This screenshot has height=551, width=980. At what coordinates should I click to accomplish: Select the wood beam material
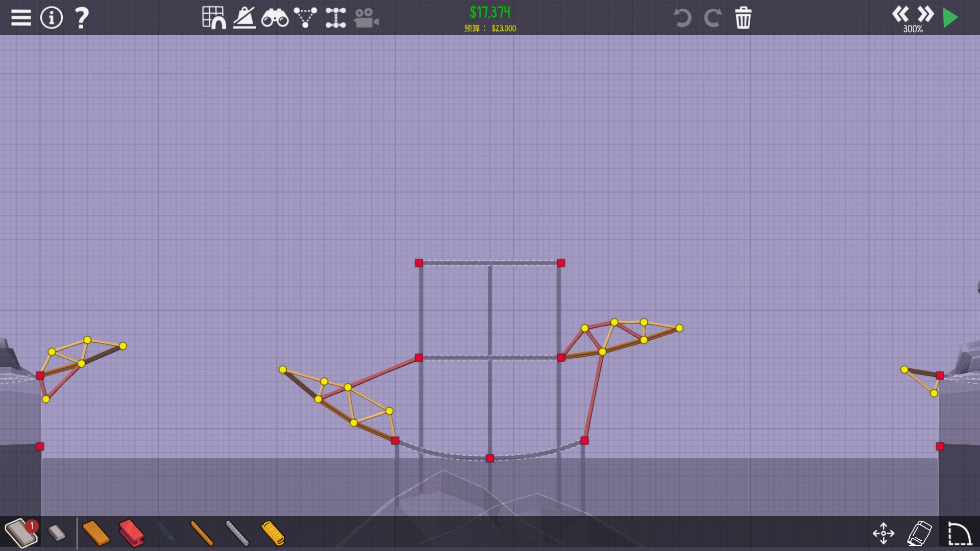tap(96, 533)
